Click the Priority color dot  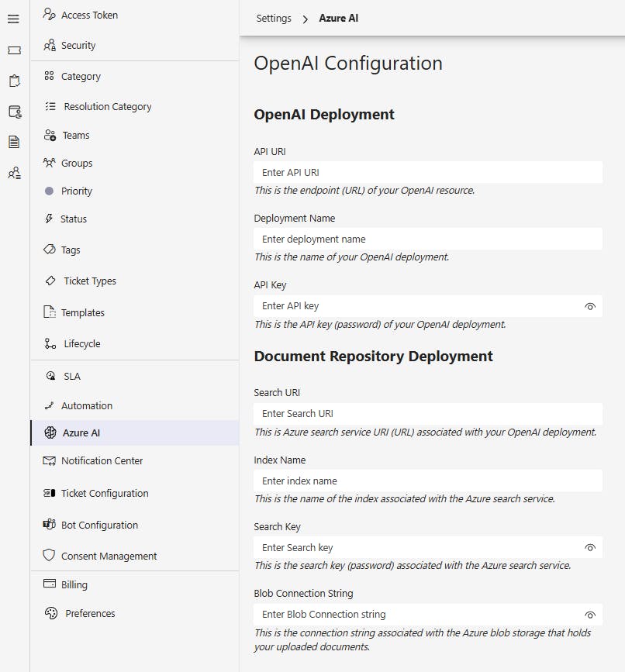[x=50, y=191]
